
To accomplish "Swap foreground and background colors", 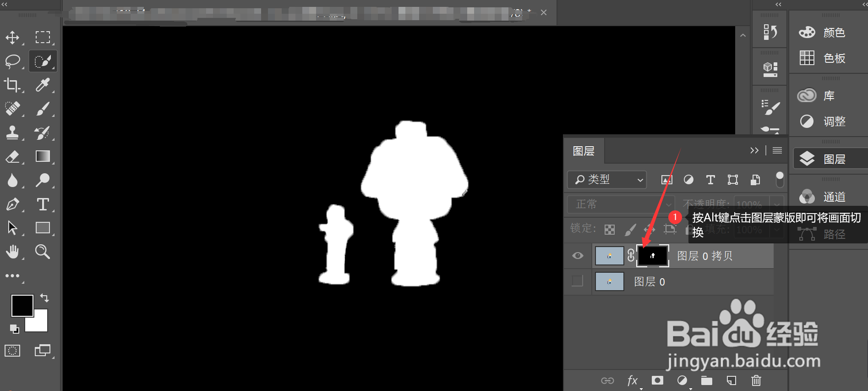I will click(x=44, y=298).
